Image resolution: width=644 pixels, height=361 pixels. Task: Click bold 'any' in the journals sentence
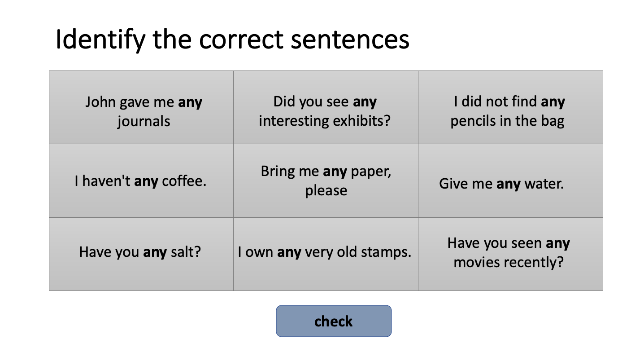[x=190, y=103]
